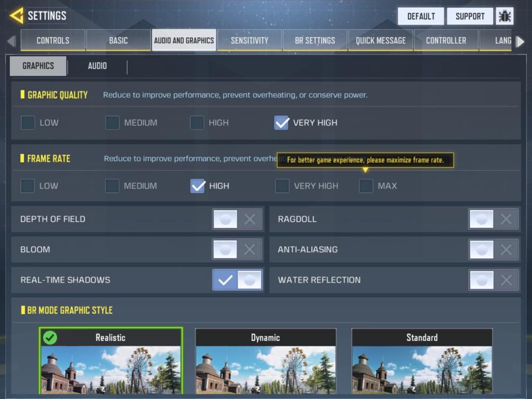Open the bug report icon
532x399 pixels.
click(x=504, y=16)
